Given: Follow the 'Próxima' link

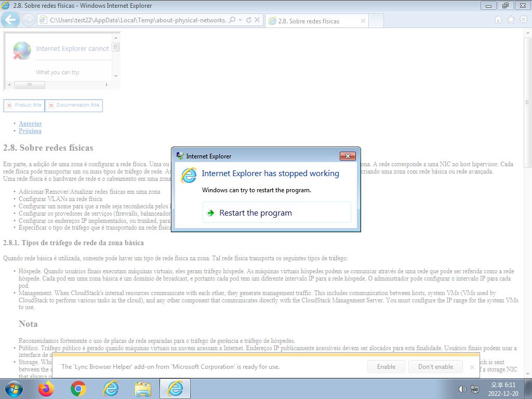Looking at the screenshot, I should (x=30, y=130).
